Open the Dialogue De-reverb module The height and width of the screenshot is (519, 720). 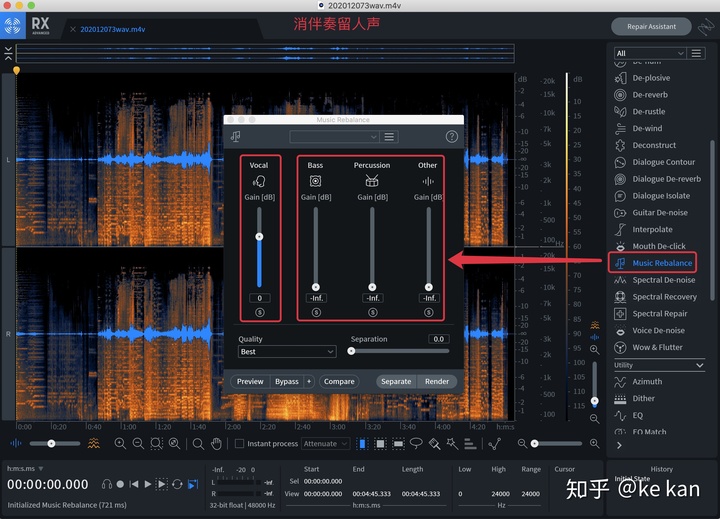[x=658, y=179]
